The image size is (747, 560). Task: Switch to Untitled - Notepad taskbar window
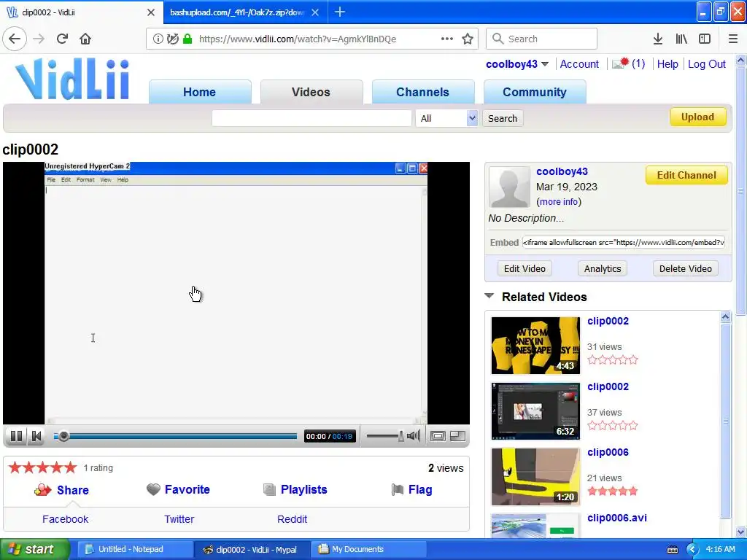click(x=134, y=549)
